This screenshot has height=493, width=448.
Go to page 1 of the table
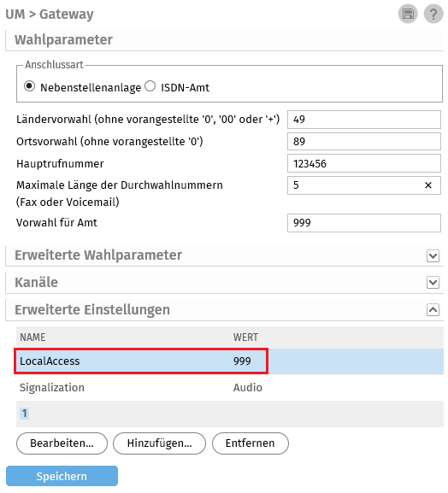(x=24, y=413)
